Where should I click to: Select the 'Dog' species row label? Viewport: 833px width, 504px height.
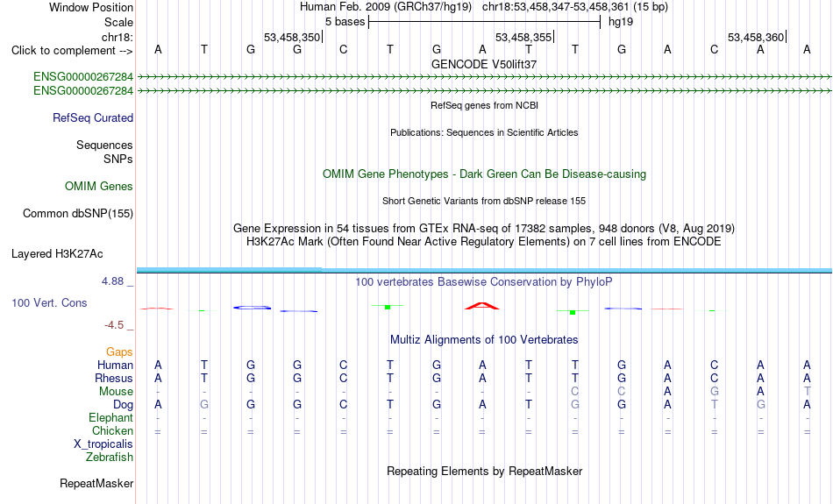[123, 405]
